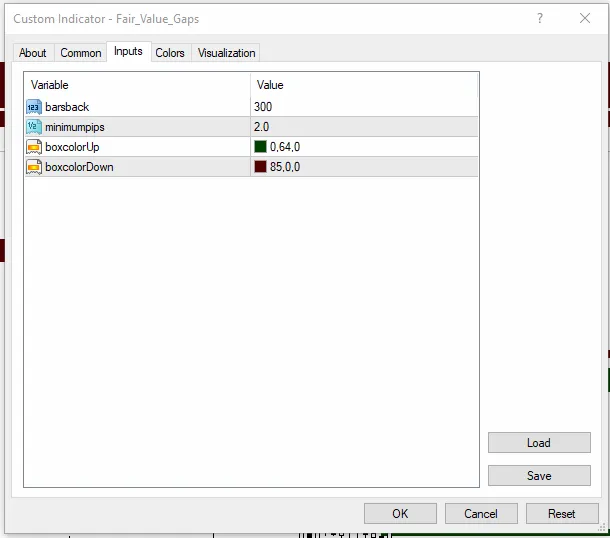Click the Save button

point(539,475)
